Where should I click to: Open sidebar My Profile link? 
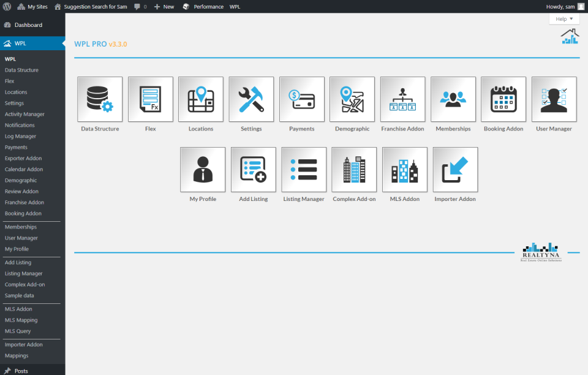pos(17,249)
